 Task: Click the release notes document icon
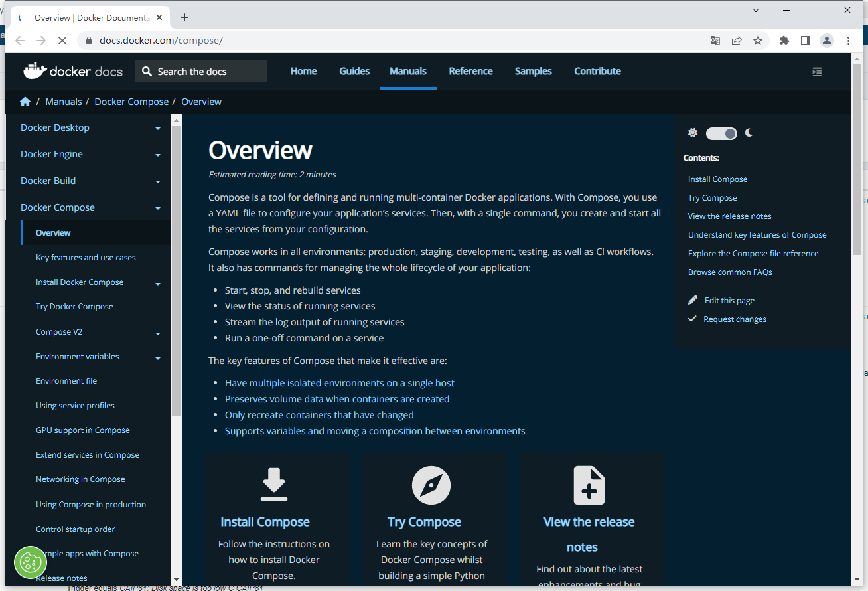click(589, 485)
